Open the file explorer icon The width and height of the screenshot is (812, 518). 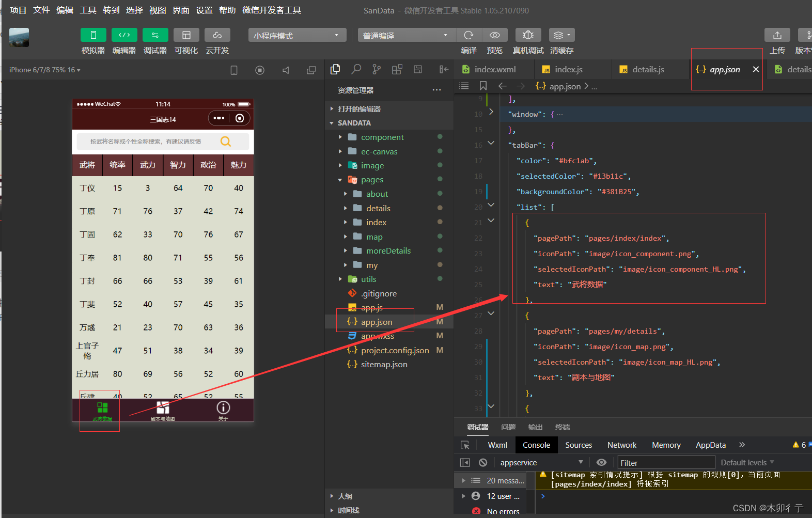click(x=335, y=69)
